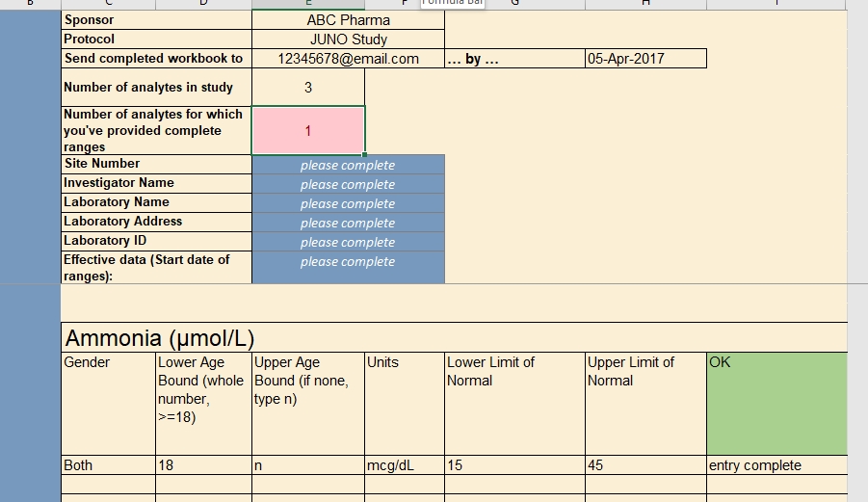Click the Laboratory Name blue cell
Viewport: 868px width, 502px height.
coord(348,203)
